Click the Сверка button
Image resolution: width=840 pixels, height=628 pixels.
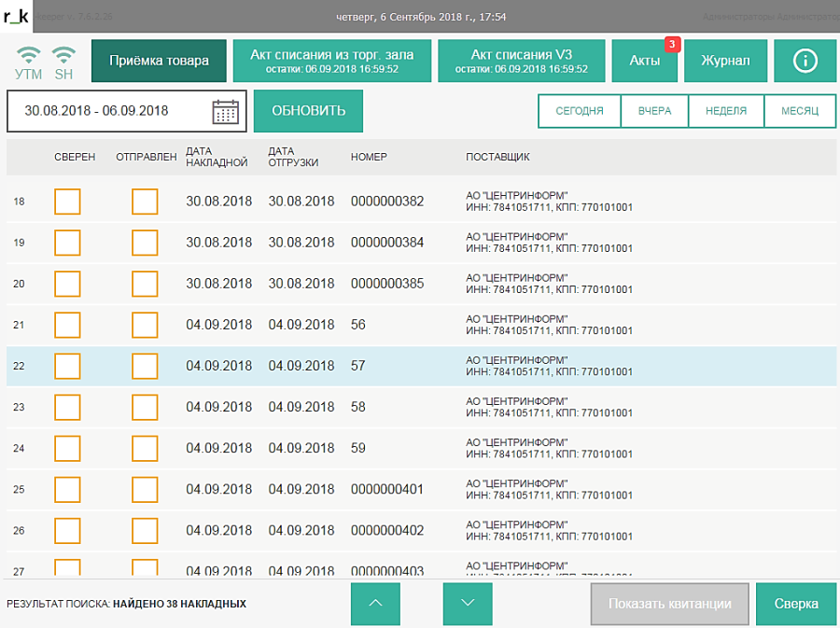796,604
